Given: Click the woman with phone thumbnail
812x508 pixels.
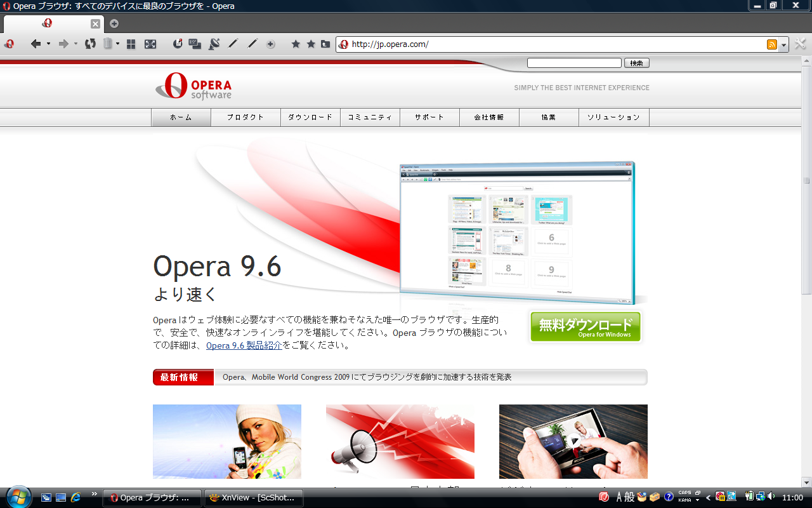Looking at the screenshot, I should [227, 441].
